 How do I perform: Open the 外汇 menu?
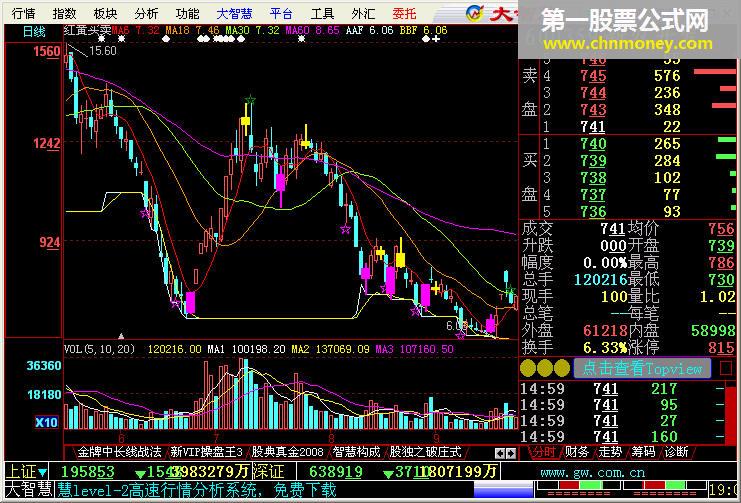(x=363, y=13)
